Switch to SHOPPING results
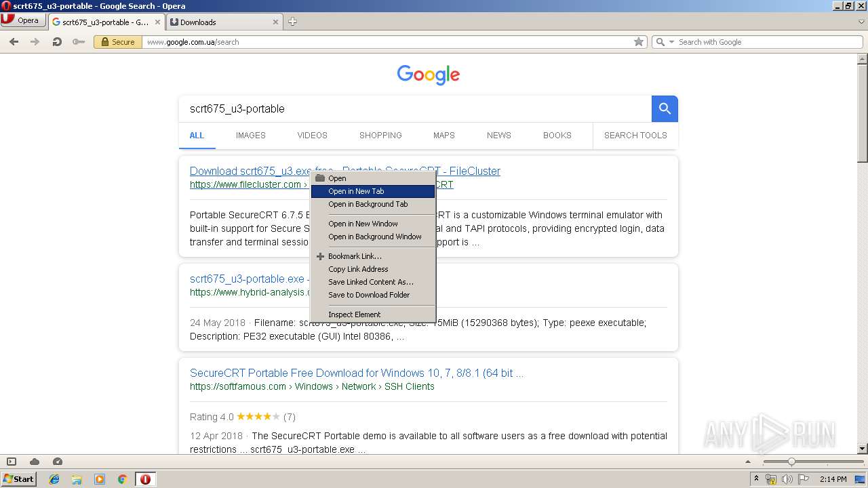This screenshot has width=868, height=488. click(x=380, y=135)
